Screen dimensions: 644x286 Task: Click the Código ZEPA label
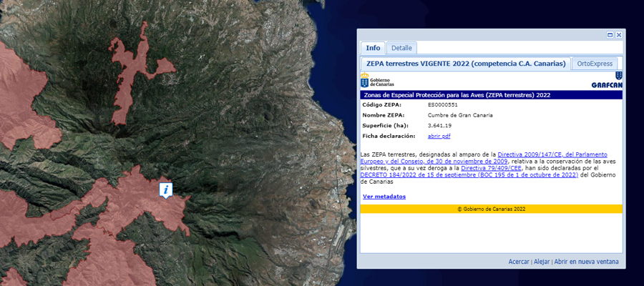tap(381, 105)
